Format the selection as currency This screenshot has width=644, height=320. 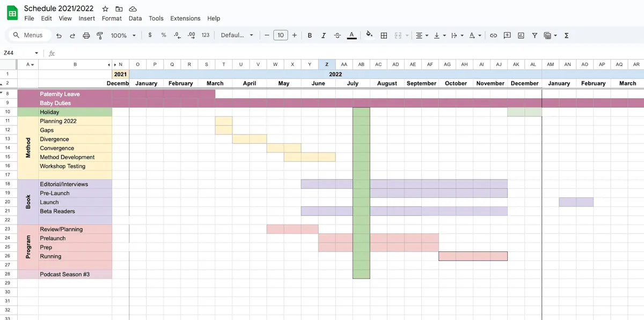[x=150, y=35]
